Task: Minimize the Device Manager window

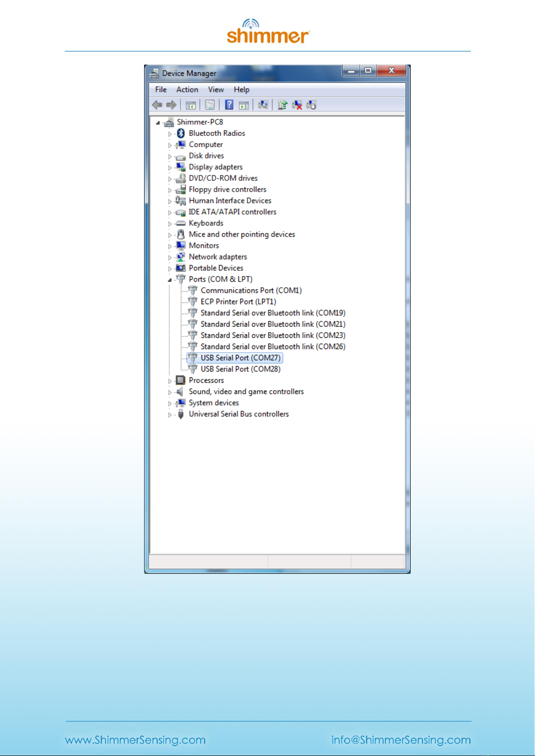Action: (351, 71)
